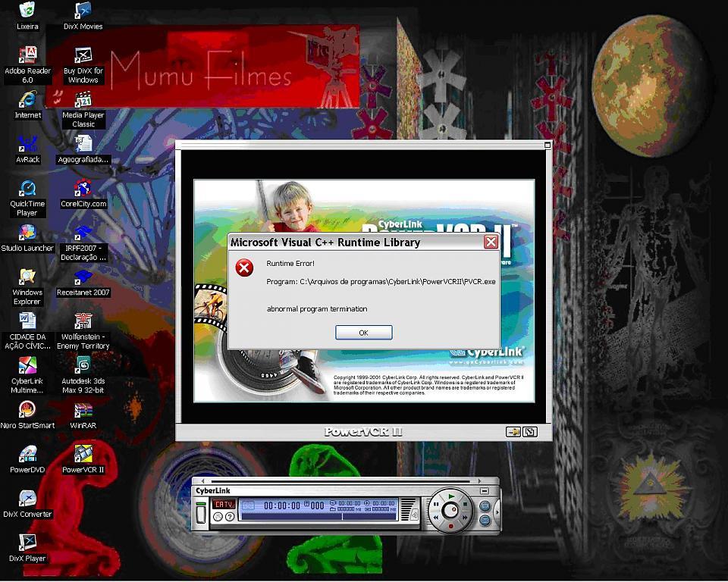Toggle the CATV source indicator button
Screen dimensions: 728x582
tap(224, 504)
